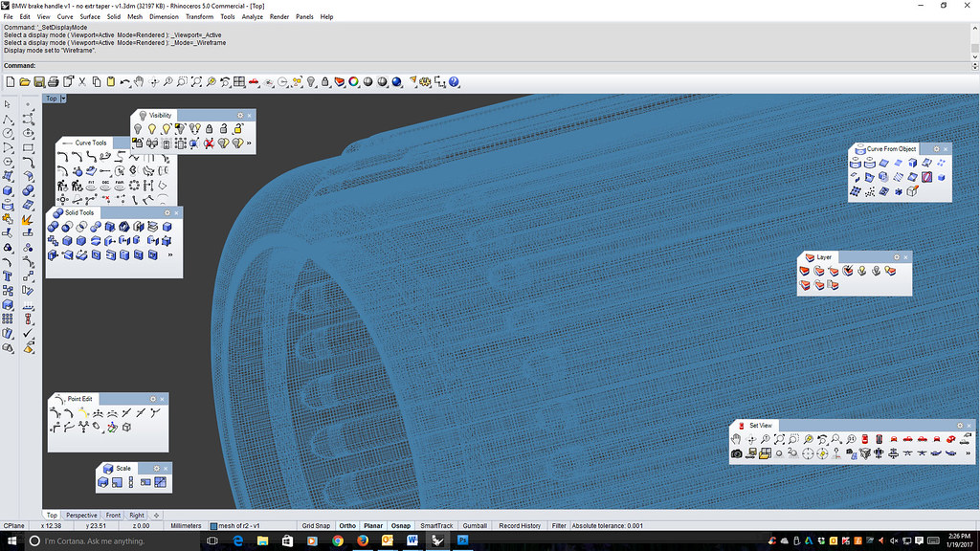Screen dimensions: 980x551
Task: Select the Pan hand tool in main toolbar
Action: (x=139, y=82)
